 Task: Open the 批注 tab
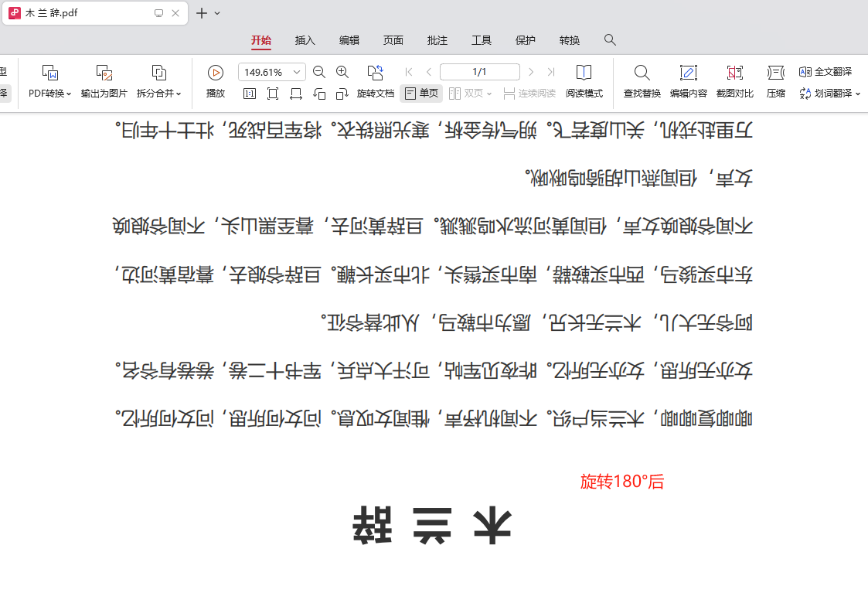pyautogui.click(x=437, y=40)
